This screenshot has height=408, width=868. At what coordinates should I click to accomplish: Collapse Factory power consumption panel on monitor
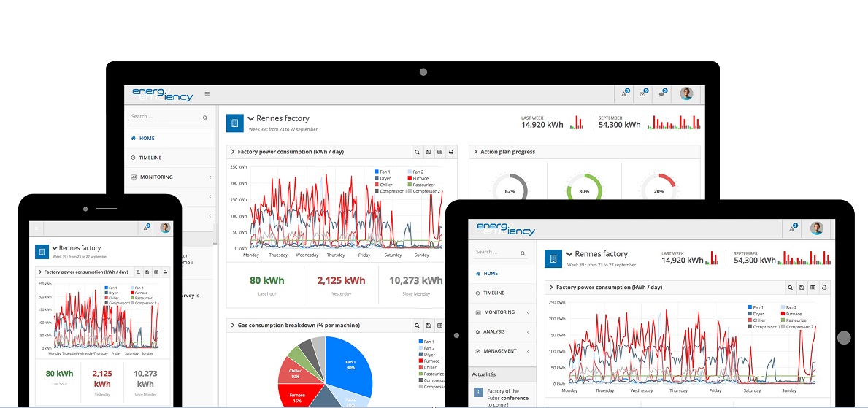(x=232, y=152)
